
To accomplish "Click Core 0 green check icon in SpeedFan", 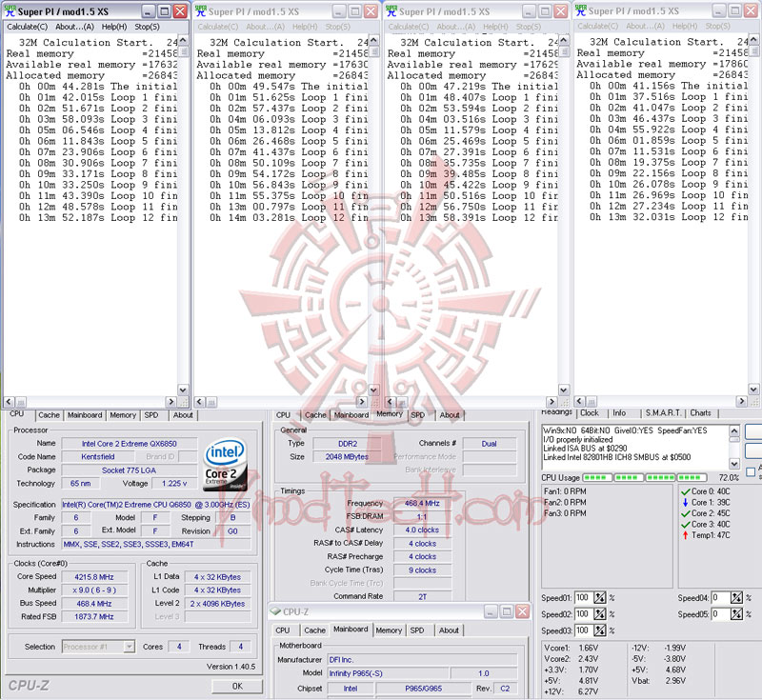I will tap(685, 491).
